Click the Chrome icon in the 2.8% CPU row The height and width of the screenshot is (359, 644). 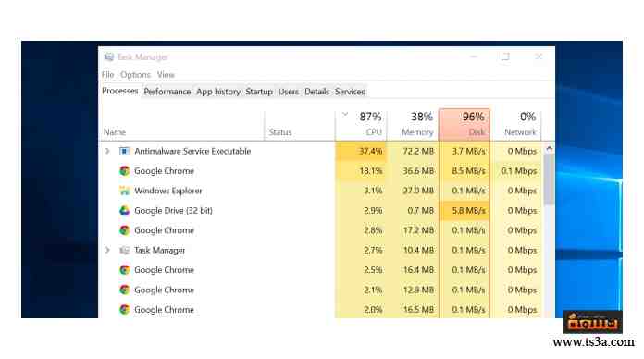click(124, 230)
